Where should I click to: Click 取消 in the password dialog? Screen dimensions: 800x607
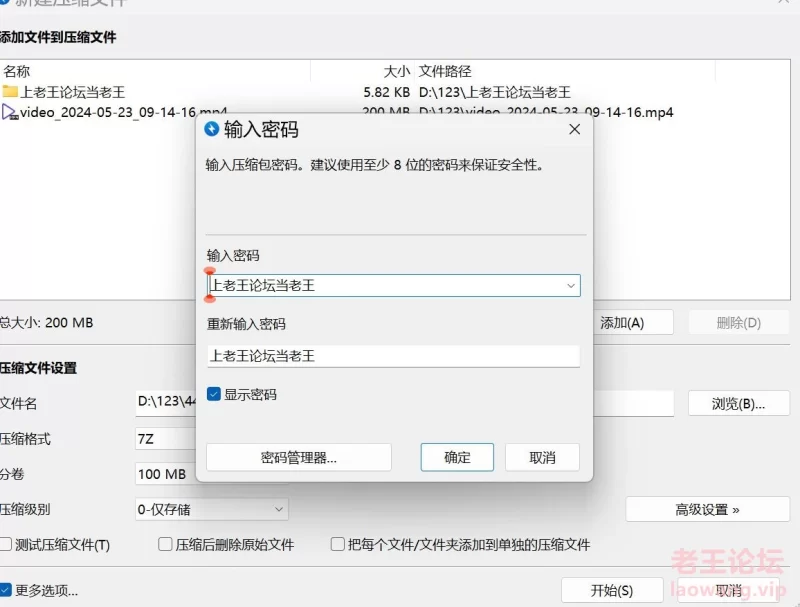pos(542,458)
